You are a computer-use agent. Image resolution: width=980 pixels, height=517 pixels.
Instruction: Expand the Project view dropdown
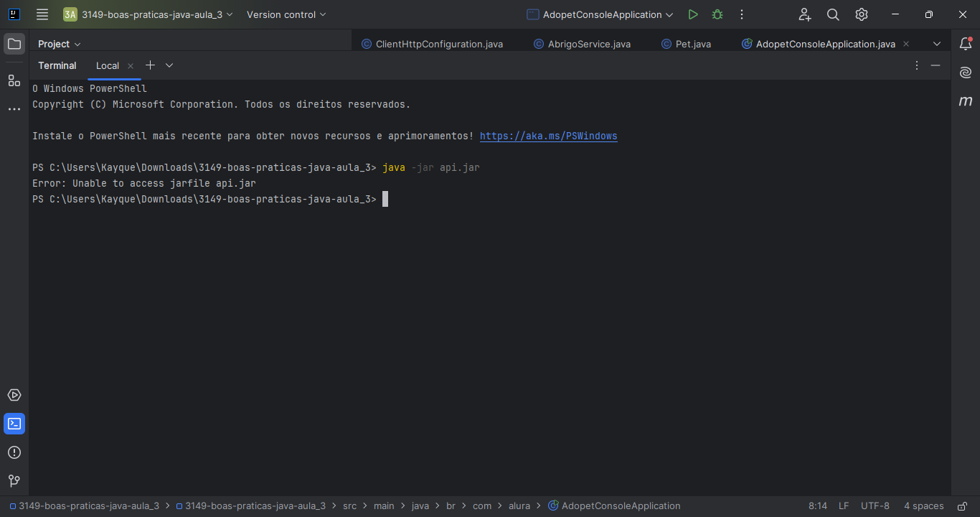click(x=60, y=44)
